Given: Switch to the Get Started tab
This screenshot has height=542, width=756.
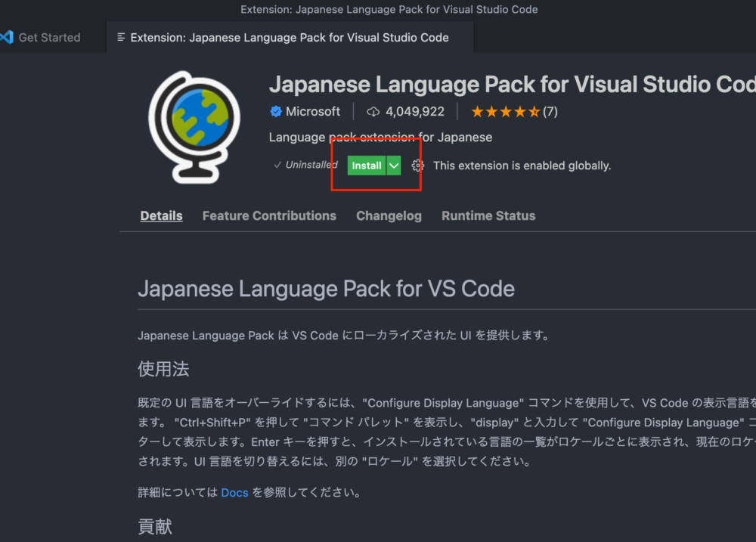Looking at the screenshot, I should point(49,37).
